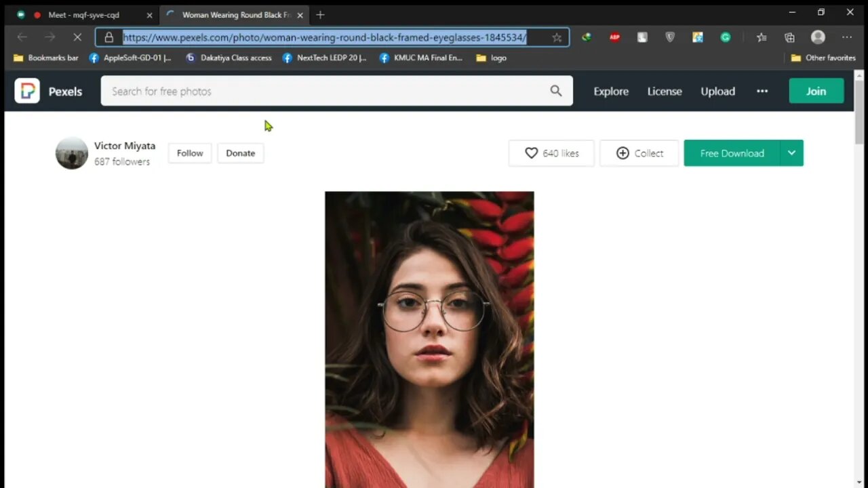
Task: Open the logo bookmarks folder
Action: (x=492, y=58)
